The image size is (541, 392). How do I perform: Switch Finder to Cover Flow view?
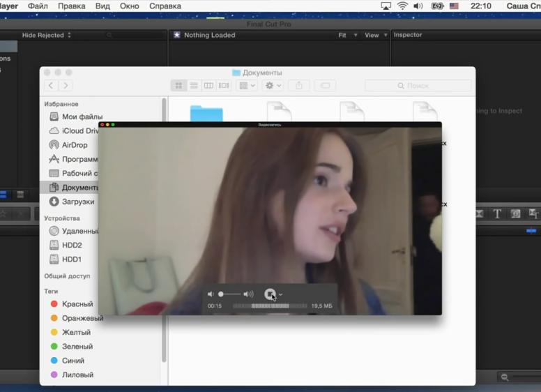point(224,86)
